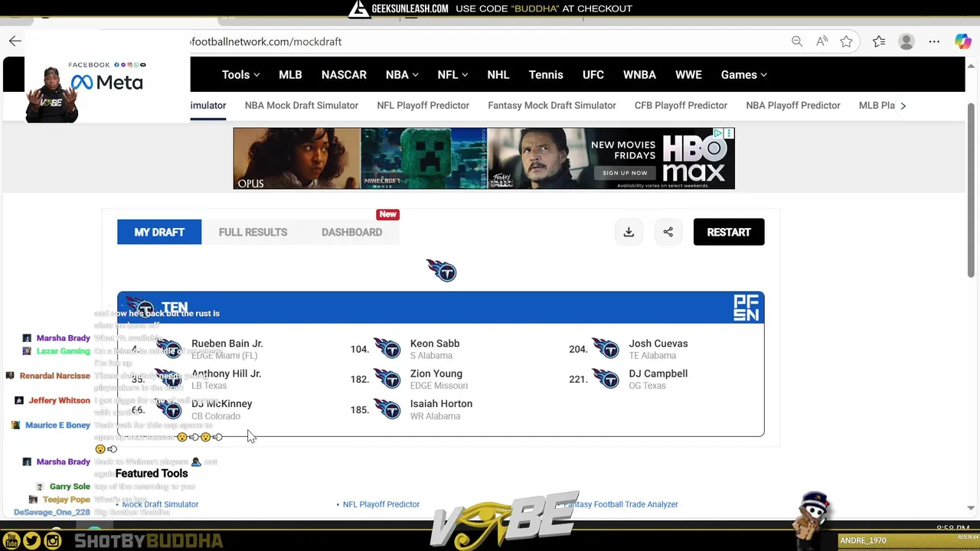Click the zoom magnifier icon in address bar
Image resolution: width=980 pixels, height=551 pixels.
(x=797, y=41)
